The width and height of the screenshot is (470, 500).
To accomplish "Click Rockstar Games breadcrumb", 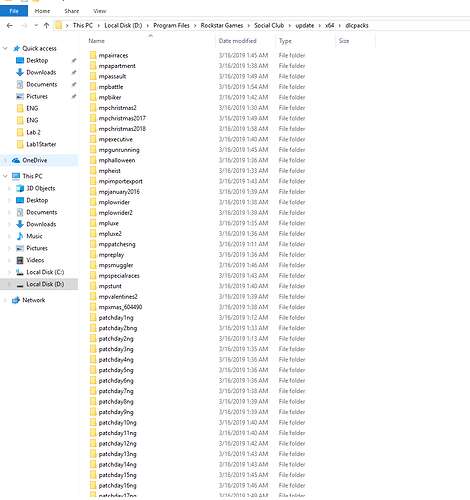I will pyautogui.click(x=222, y=25).
